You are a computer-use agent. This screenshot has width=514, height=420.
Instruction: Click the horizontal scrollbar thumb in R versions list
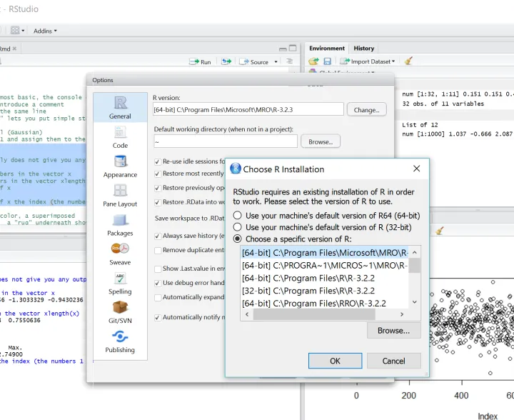click(x=314, y=314)
